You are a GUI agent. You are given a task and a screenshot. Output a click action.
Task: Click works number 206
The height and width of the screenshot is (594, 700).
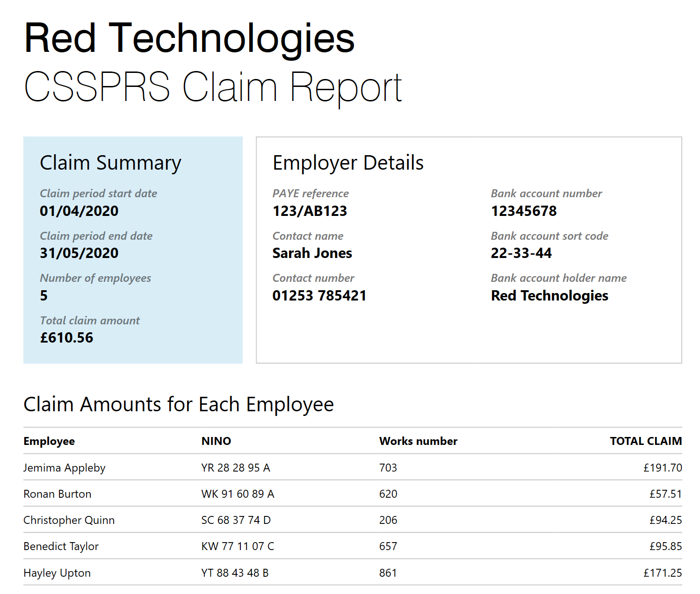coord(388,520)
